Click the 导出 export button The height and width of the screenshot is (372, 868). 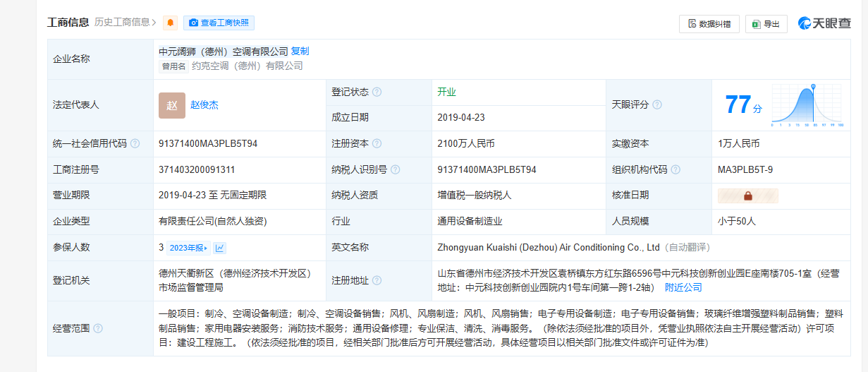766,24
